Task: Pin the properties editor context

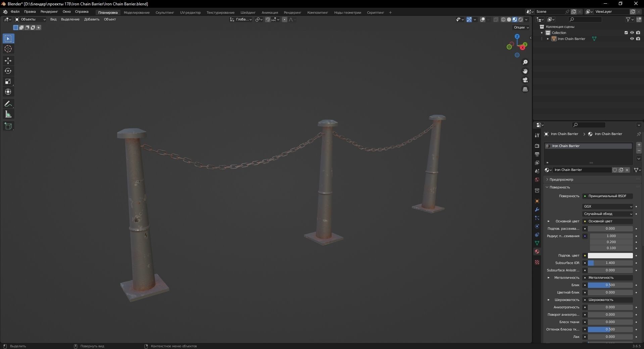Action: point(639,134)
